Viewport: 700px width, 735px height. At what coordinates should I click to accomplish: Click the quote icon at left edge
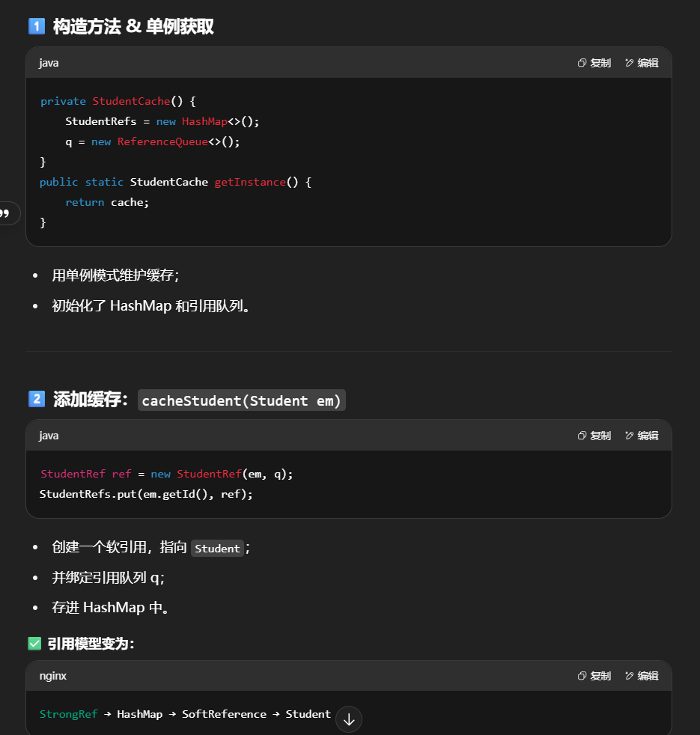point(6,213)
